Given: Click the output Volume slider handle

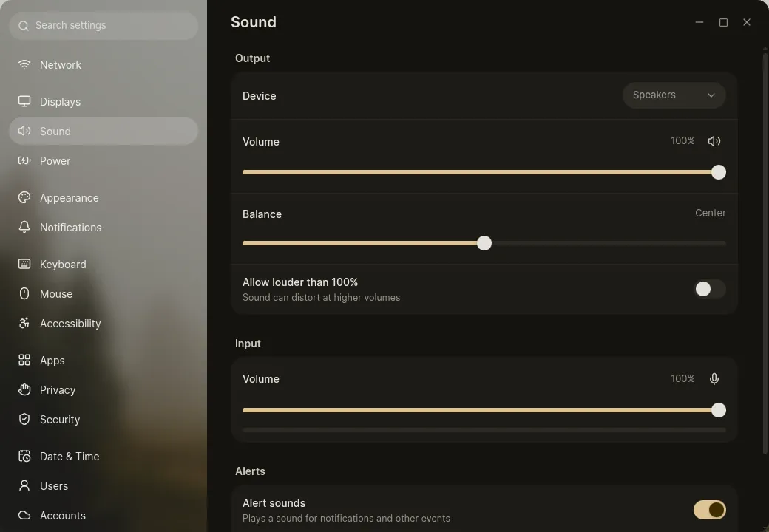Looking at the screenshot, I should [x=719, y=172].
